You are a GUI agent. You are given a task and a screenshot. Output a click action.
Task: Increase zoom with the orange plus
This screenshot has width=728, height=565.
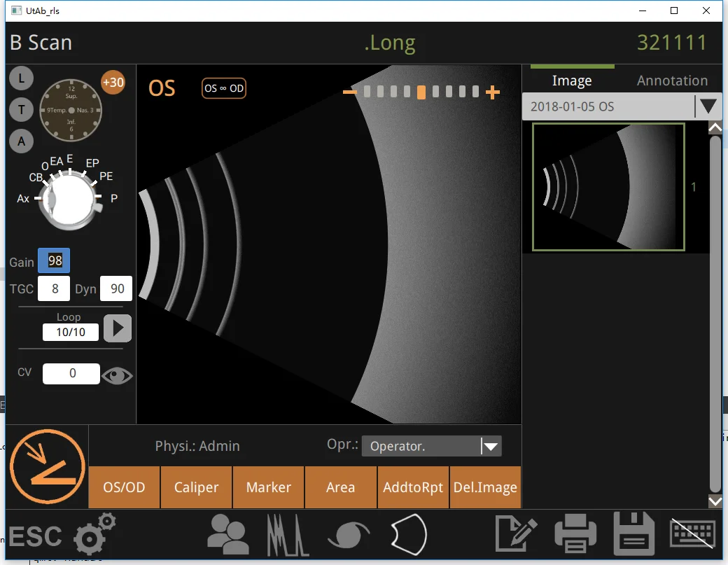click(493, 92)
